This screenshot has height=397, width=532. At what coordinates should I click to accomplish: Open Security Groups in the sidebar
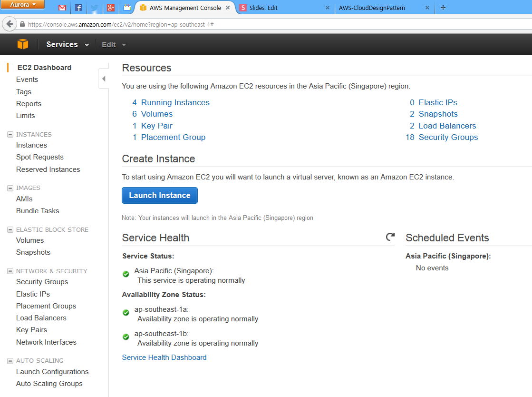(x=42, y=281)
